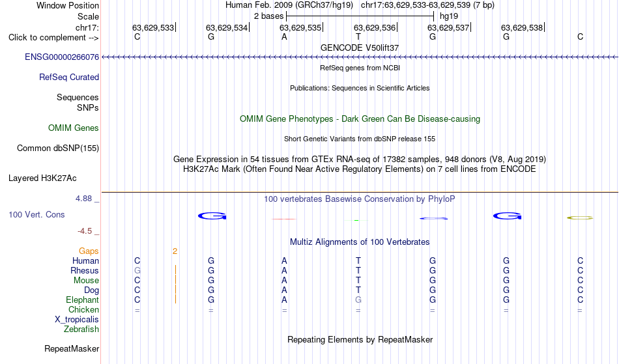Click the Sequences track label
Viewport: 619px width, 364px height.
click(78, 97)
